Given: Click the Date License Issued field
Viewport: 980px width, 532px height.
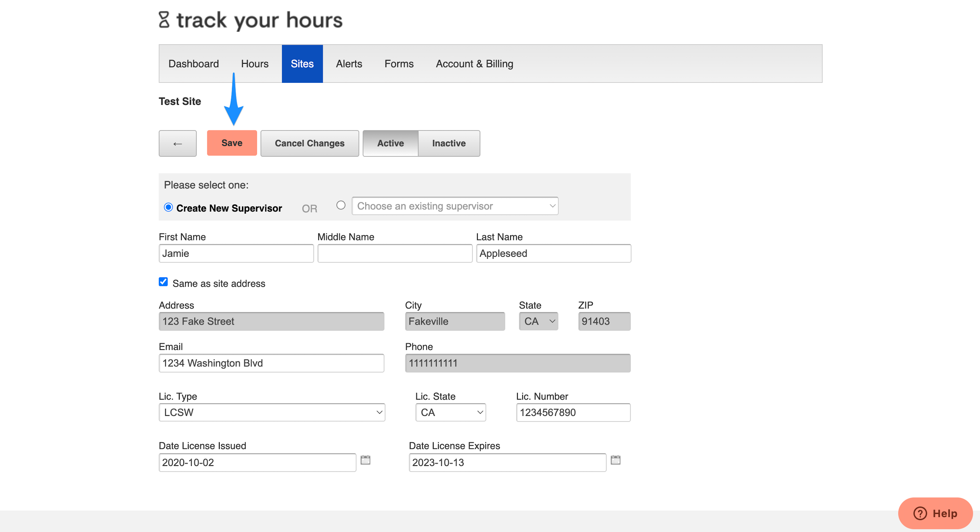Looking at the screenshot, I should [258, 463].
